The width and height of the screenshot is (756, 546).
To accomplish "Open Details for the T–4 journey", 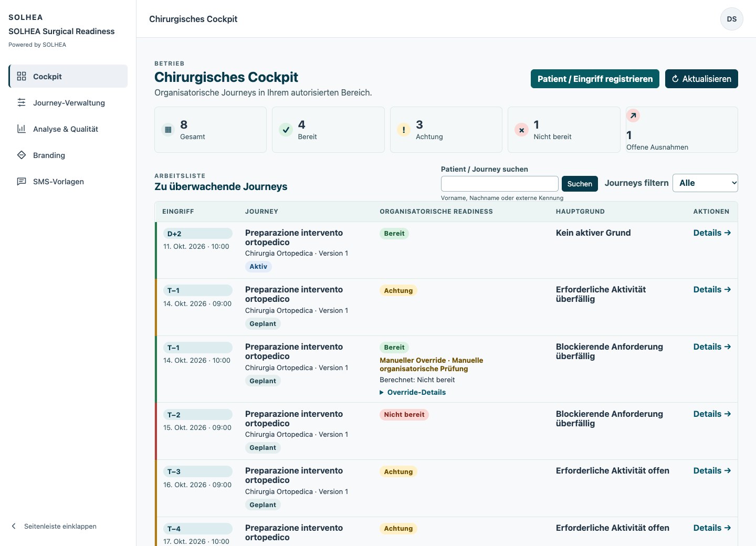I will pyautogui.click(x=712, y=528).
